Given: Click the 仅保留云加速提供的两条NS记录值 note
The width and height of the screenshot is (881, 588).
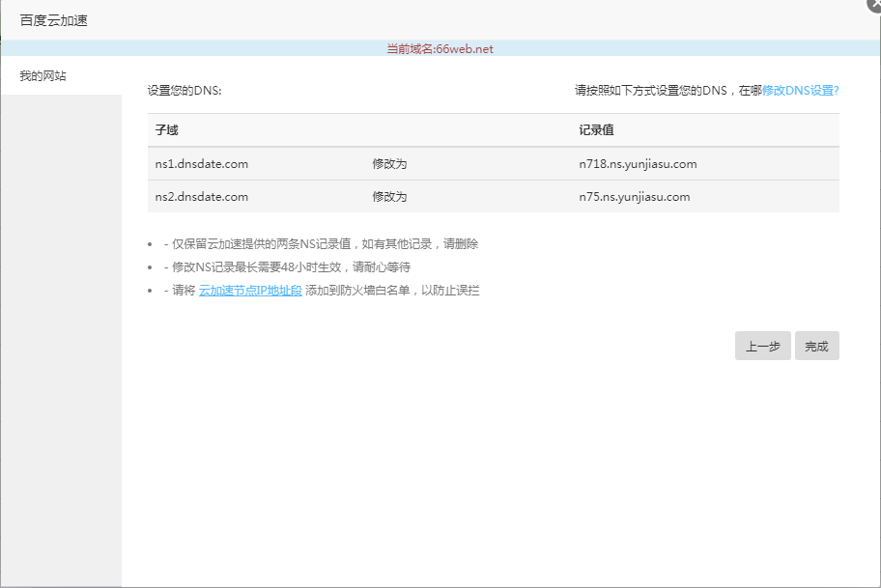Looking at the screenshot, I should tap(321, 243).
